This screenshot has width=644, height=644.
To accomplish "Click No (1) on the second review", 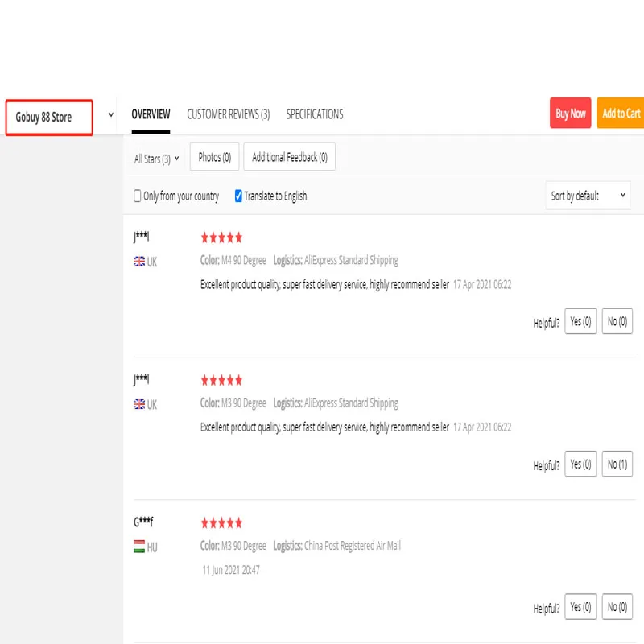I will click(x=617, y=464).
